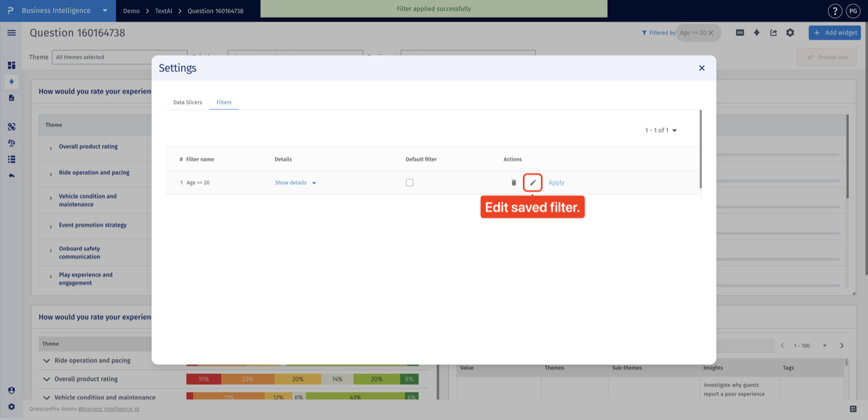This screenshot has width=868, height=420.
Task: Click the #Business Intelligence v6 footer link
Action: click(x=108, y=409)
